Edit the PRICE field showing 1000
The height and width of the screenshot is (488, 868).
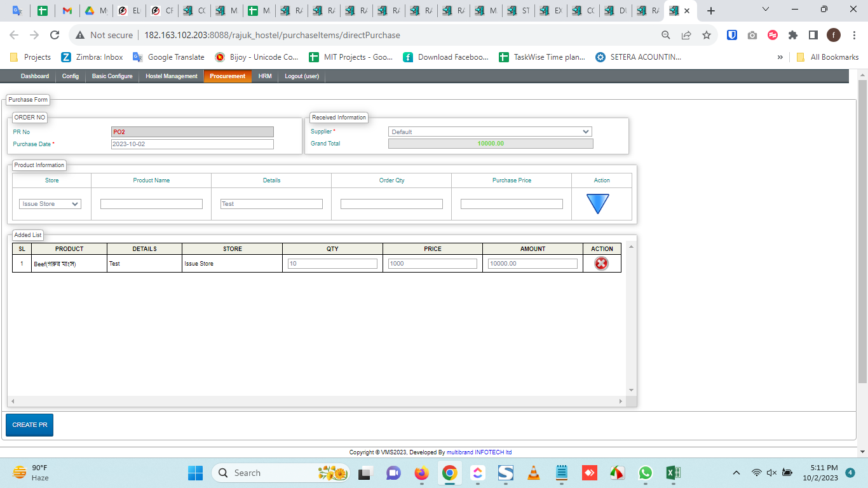(433, 264)
